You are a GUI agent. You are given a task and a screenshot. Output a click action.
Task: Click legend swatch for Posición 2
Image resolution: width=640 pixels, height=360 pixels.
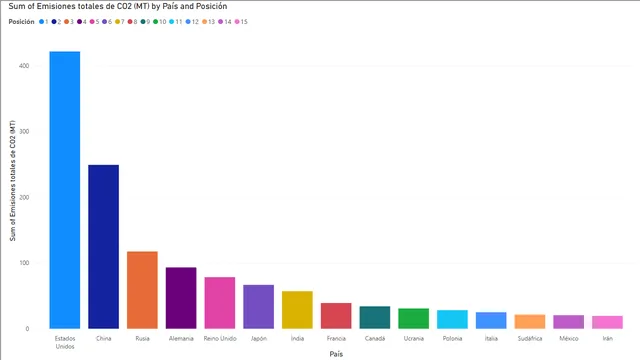[x=54, y=22]
